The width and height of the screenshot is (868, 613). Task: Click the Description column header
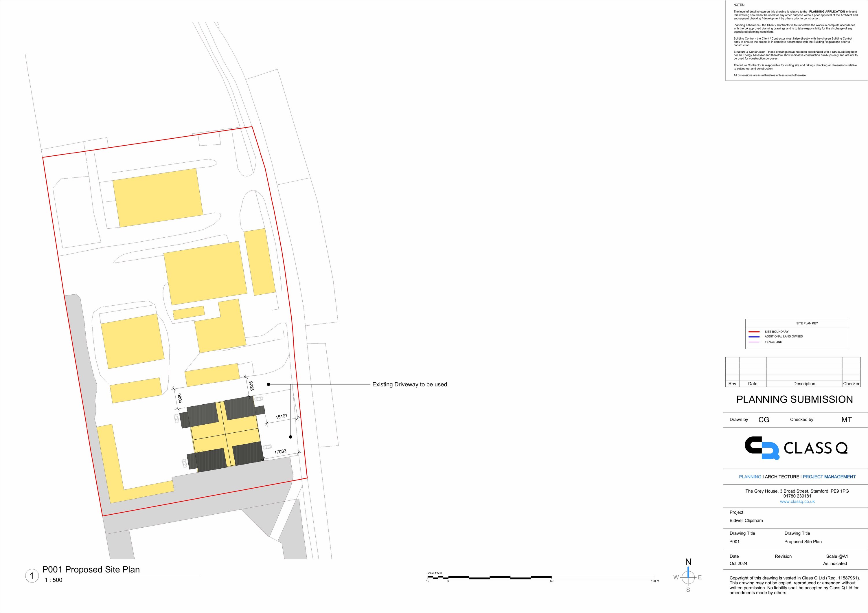pos(804,383)
